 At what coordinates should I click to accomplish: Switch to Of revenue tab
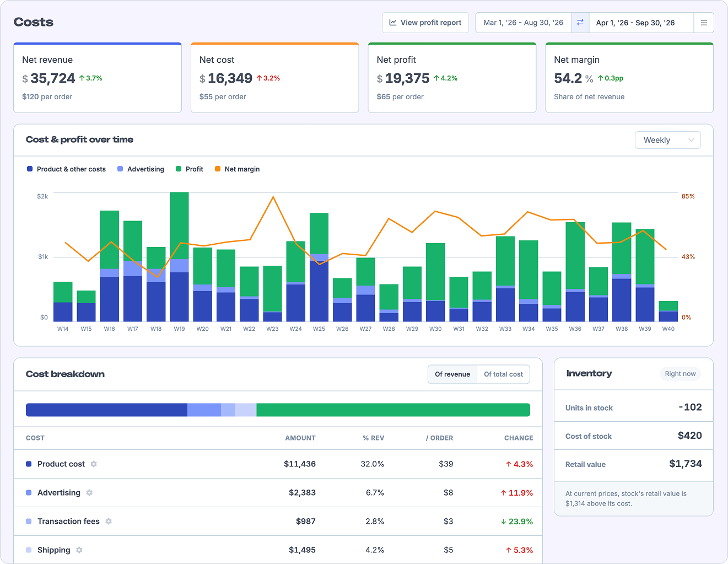tap(452, 374)
